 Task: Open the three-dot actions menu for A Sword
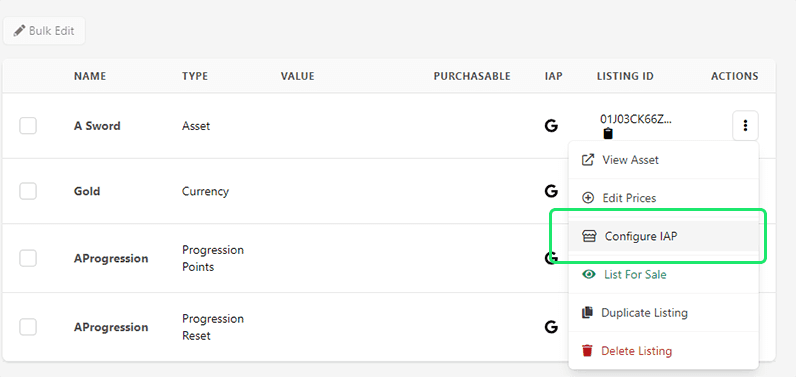pyautogui.click(x=745, y=125)
